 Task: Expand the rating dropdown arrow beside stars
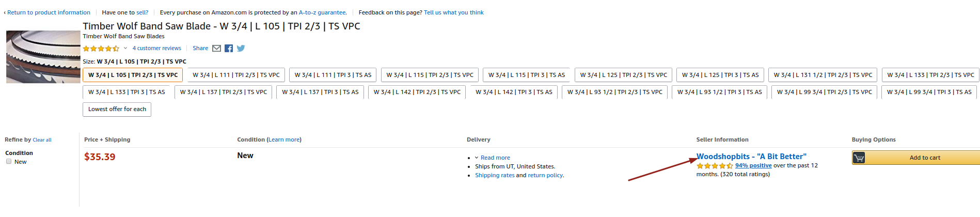click(x=125, y=49)
